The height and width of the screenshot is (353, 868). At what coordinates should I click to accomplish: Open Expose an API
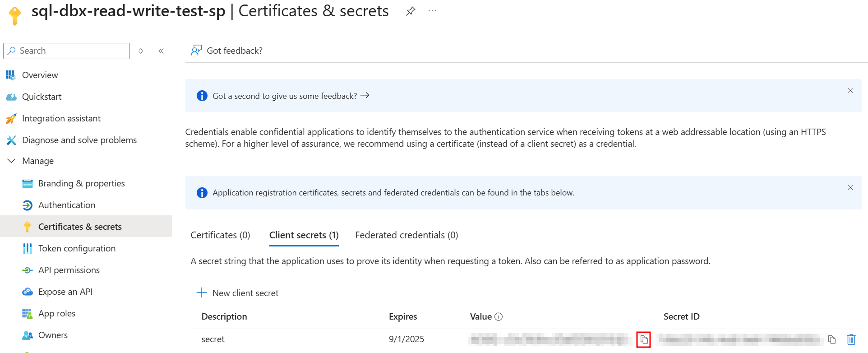click(x=65, y=292)
